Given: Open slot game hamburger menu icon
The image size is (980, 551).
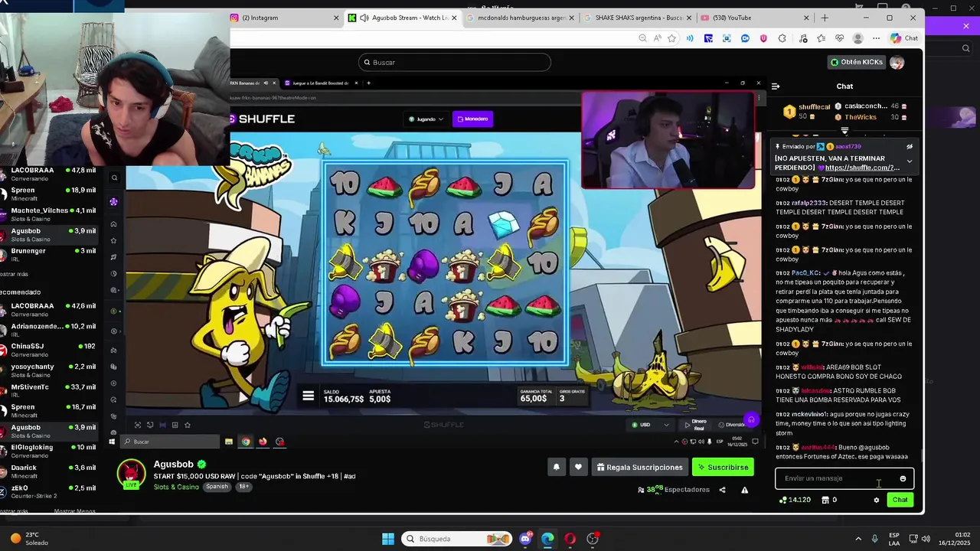Looking at the screenshot, I should pyautogui.click(x=308, y=396).
